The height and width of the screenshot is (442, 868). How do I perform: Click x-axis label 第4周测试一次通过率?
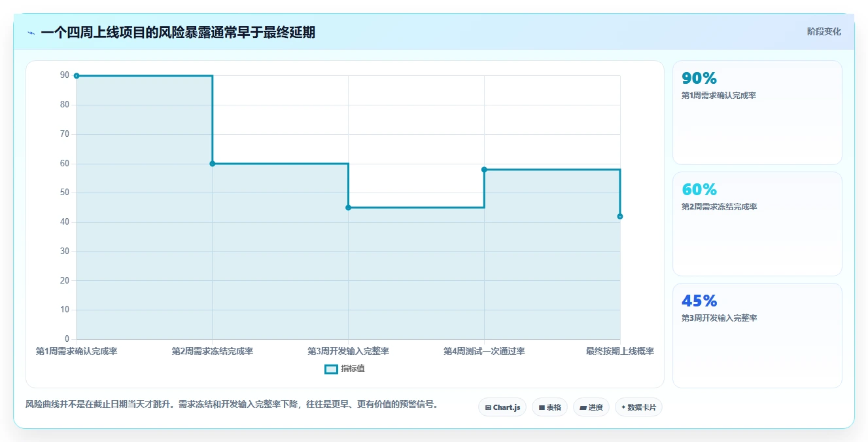pos(484,351)
